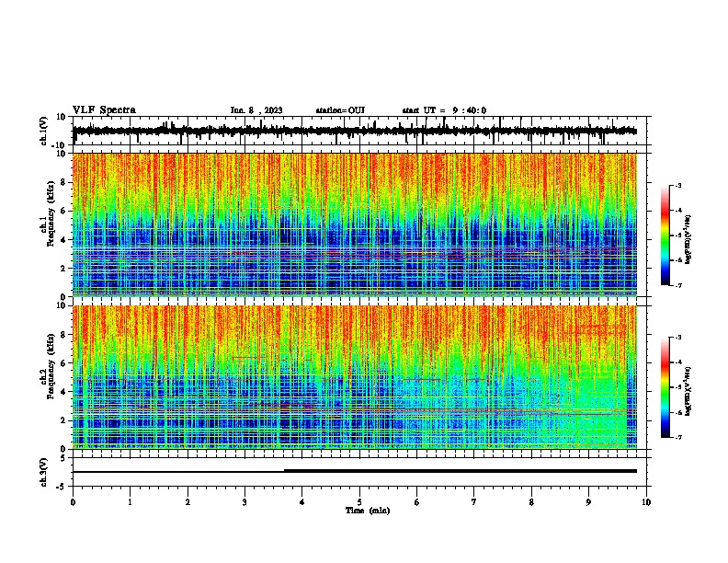Screen dimensions: 728x563
Task: Click the "-7" label on ch.2 color scale
Action: pos(678,437)
